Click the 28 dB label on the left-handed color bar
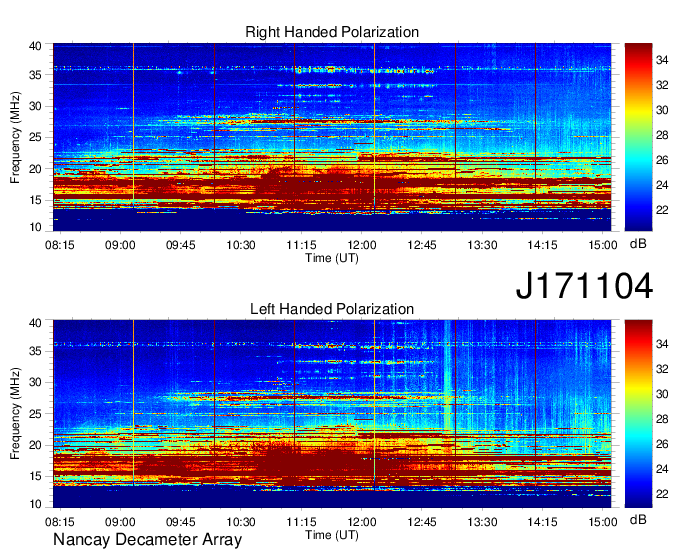Screen dimensions: 680x552 click(x=662, y=419)
